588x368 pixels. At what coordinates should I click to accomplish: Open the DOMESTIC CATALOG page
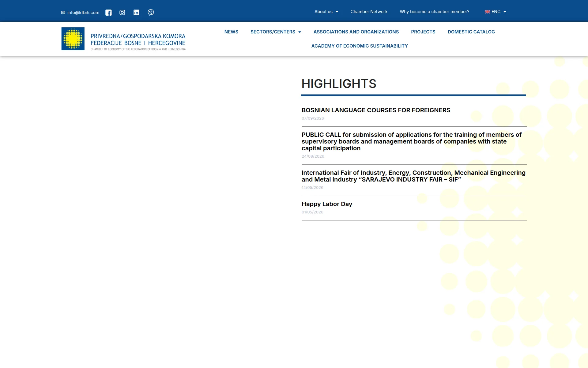471,32
